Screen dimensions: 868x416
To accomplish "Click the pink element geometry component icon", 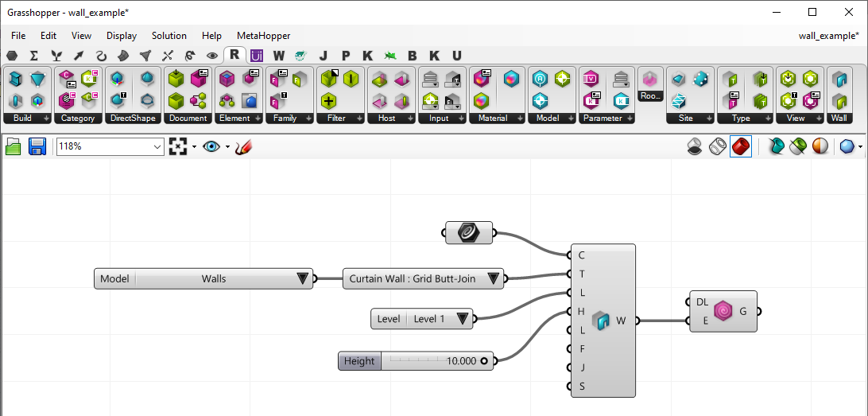I will pyautogui.click(x=723, y=311).
